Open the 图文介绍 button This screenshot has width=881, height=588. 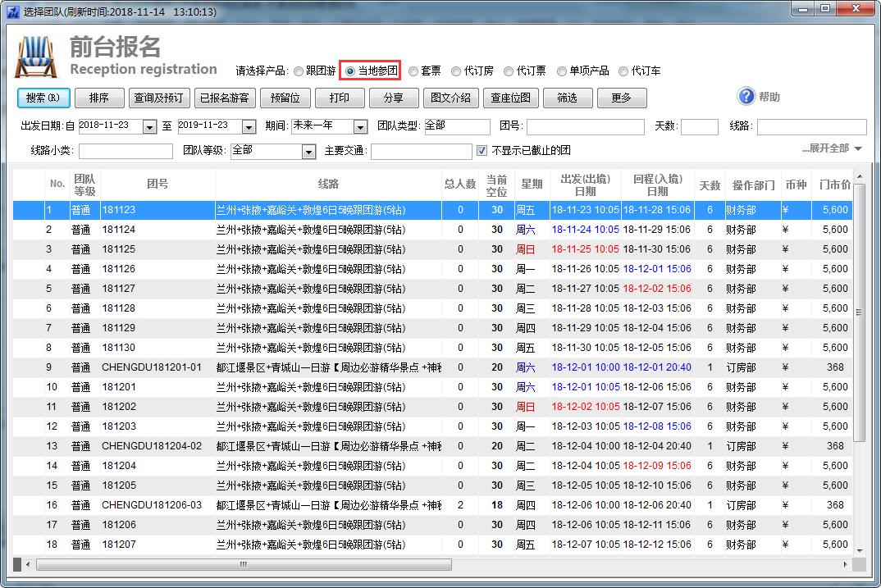[x=450, y=98]
